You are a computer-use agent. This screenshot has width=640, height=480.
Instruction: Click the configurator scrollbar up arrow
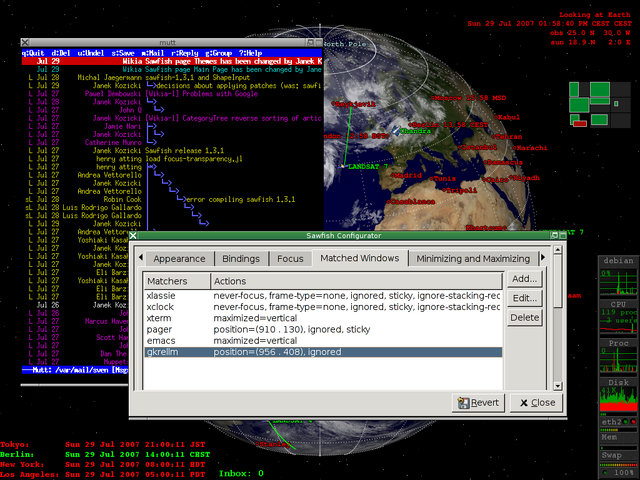click(558, 249)
